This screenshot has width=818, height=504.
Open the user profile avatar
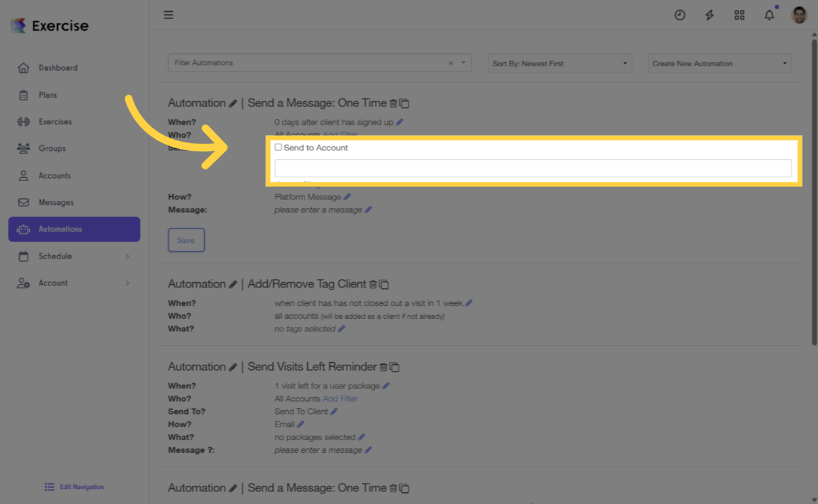pos(799,14)
